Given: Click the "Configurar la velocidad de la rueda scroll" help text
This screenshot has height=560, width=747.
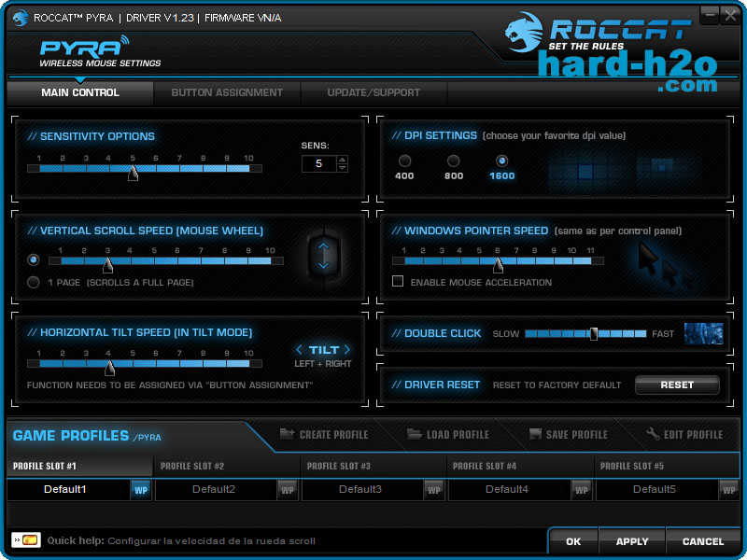Looking at the screenshot, I should pos(212,541).
